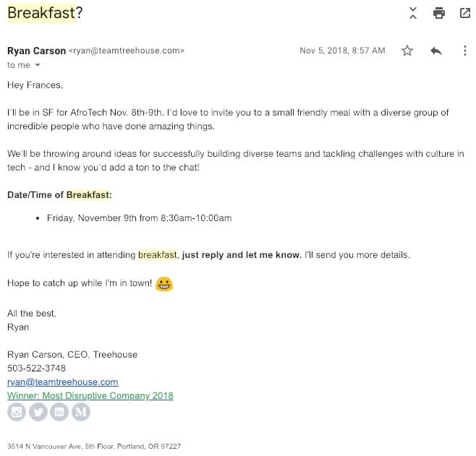Image resolution: width=476 pixels, height=456 pixels.
Task: Click the sender address in the header
Action: coord(127,51)
